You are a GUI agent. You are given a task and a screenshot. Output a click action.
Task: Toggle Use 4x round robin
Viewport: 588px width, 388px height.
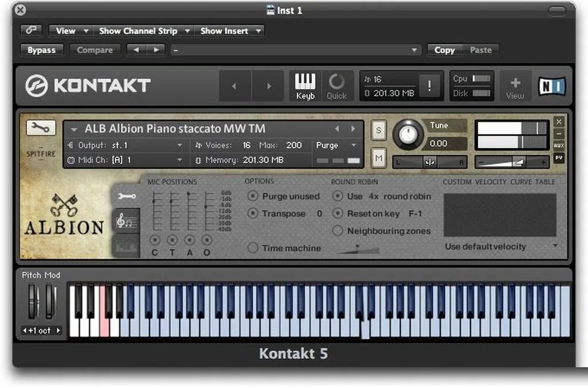click(x=338, y=196)
